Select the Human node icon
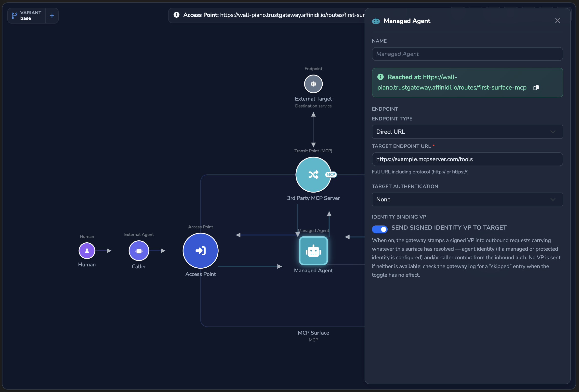 (87, 250)
